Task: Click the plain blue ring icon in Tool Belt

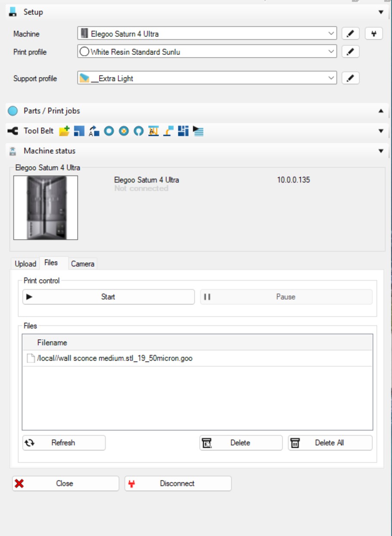Action: click(x=109, y=131)
